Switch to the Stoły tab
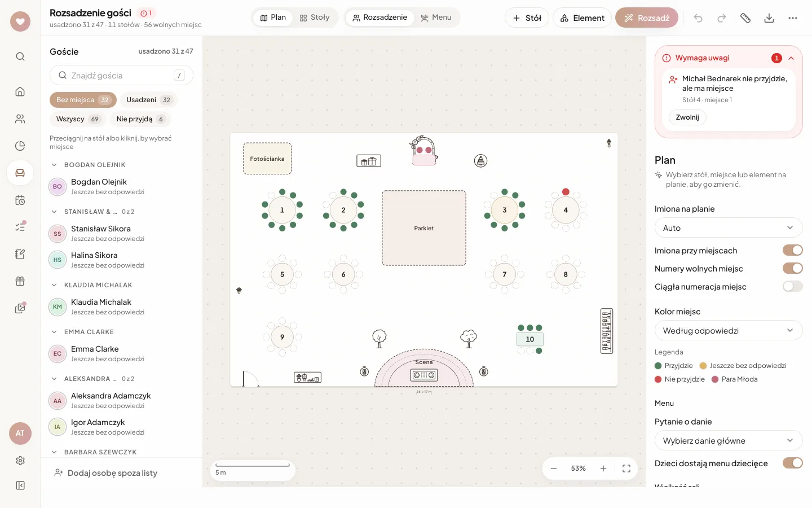Screen dimensions: 812x508 point(315,17)
